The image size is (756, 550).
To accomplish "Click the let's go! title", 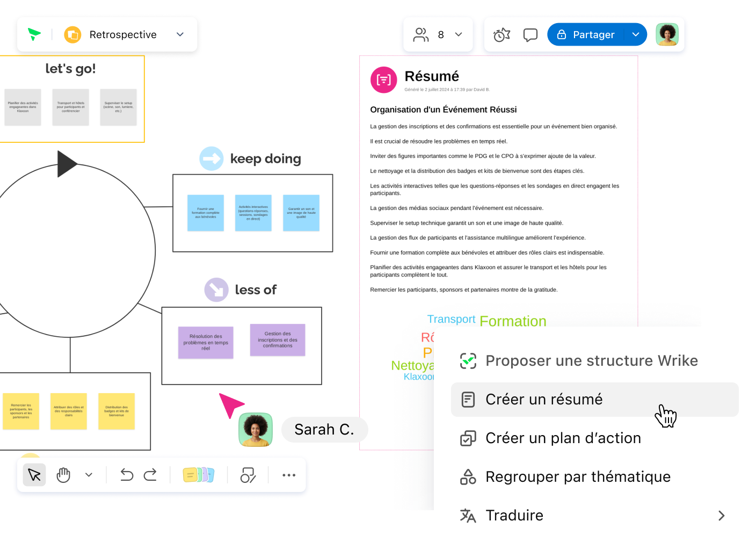I will [x=70, y=69].
